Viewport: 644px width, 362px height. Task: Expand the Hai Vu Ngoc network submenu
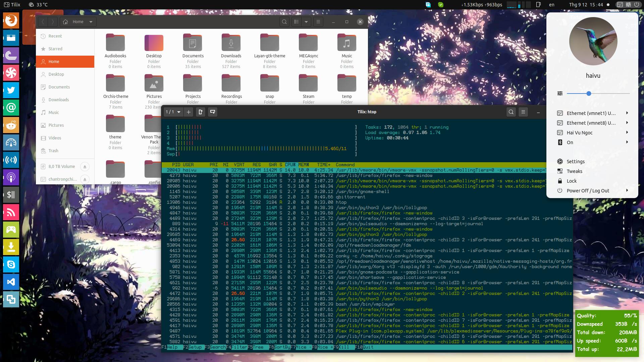point(627,132)
